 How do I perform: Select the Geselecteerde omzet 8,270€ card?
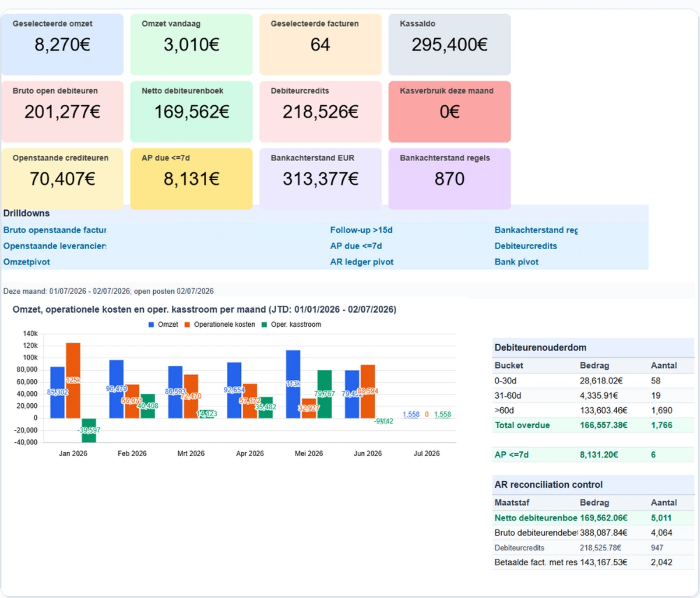pyautogui.click(x=62, y=44)
